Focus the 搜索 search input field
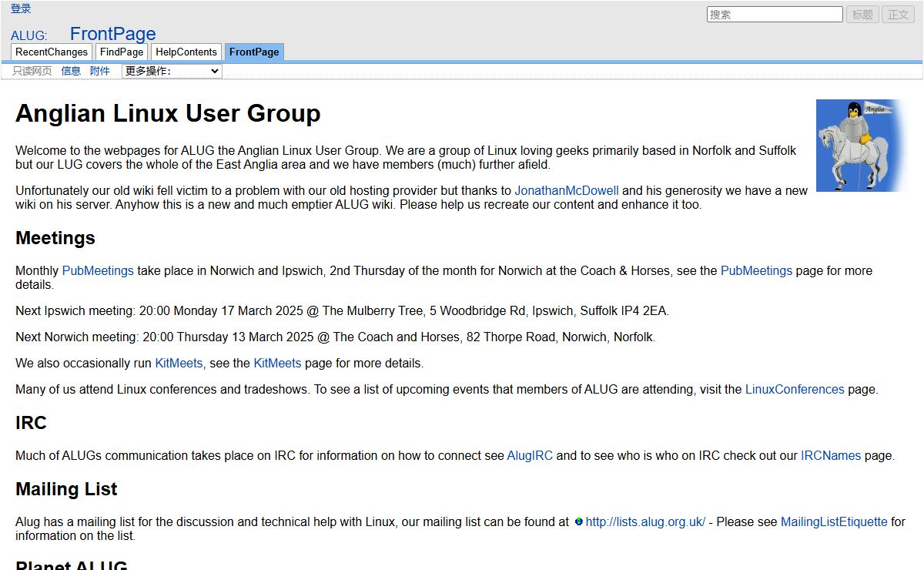This screenshot has width=924, height=570. coord(775,15)
